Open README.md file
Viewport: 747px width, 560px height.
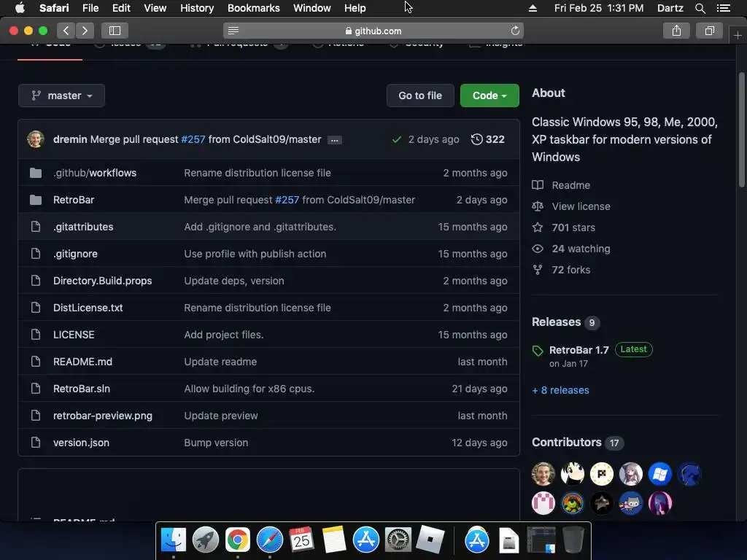[x=83, y=362]
